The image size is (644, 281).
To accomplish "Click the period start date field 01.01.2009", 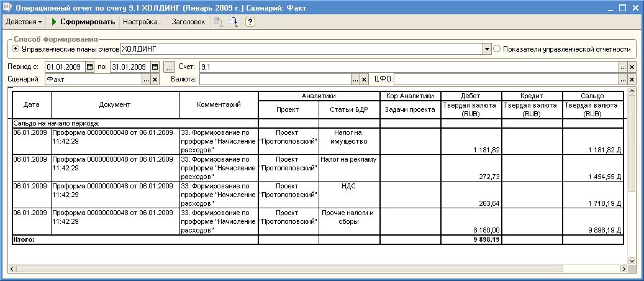I will 65,67.
